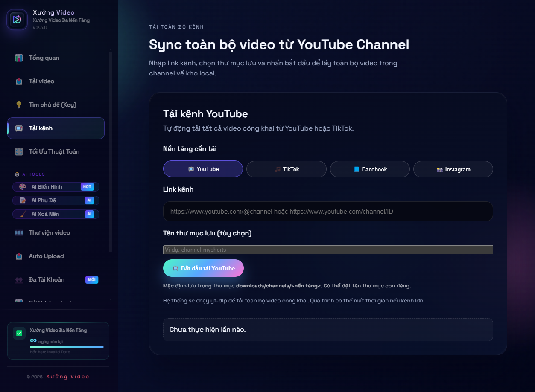
Task: Click the Tải kênh YouTube heading
Action: click(205, 114)
